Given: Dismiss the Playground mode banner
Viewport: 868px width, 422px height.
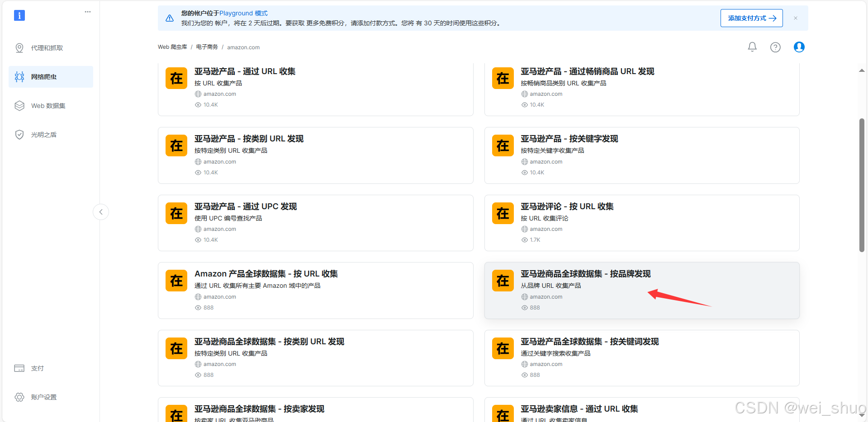Looking at the screenshot, I should click(796, 18).
